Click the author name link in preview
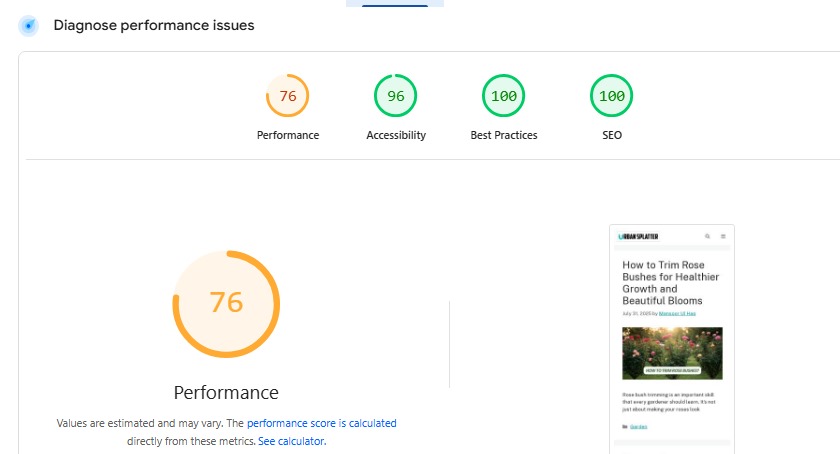 677,313
